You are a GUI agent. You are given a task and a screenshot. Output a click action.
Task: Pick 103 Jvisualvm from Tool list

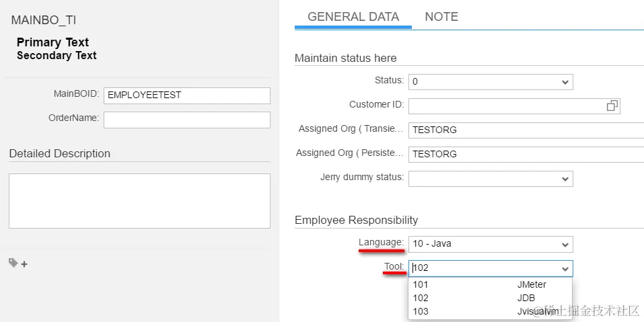pos(490,311)
